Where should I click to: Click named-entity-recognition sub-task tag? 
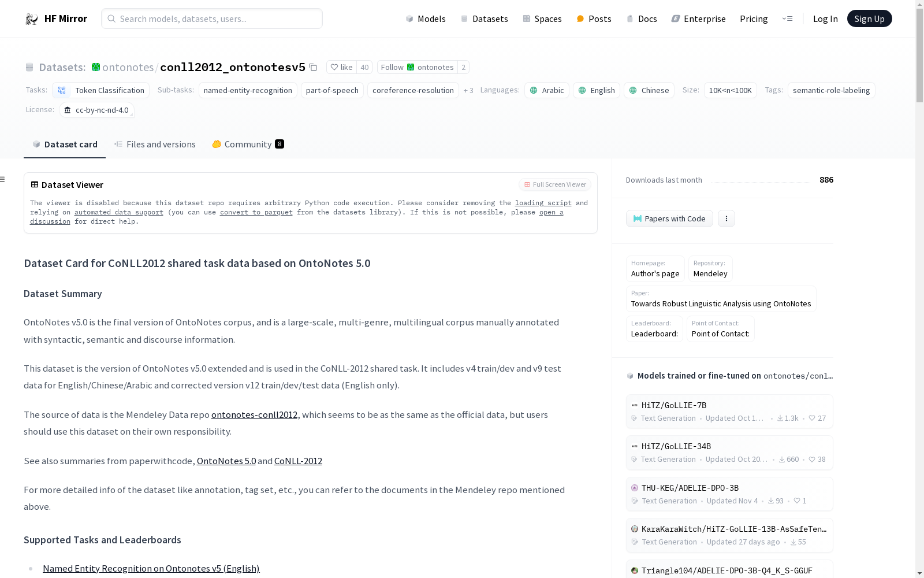[x=248, y=90]
